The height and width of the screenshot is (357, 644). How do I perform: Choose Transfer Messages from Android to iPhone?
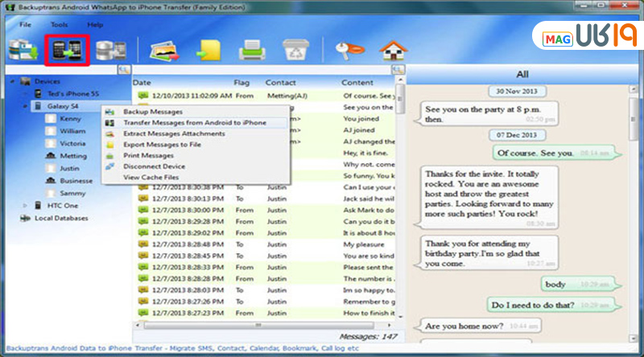coord(196,123)
